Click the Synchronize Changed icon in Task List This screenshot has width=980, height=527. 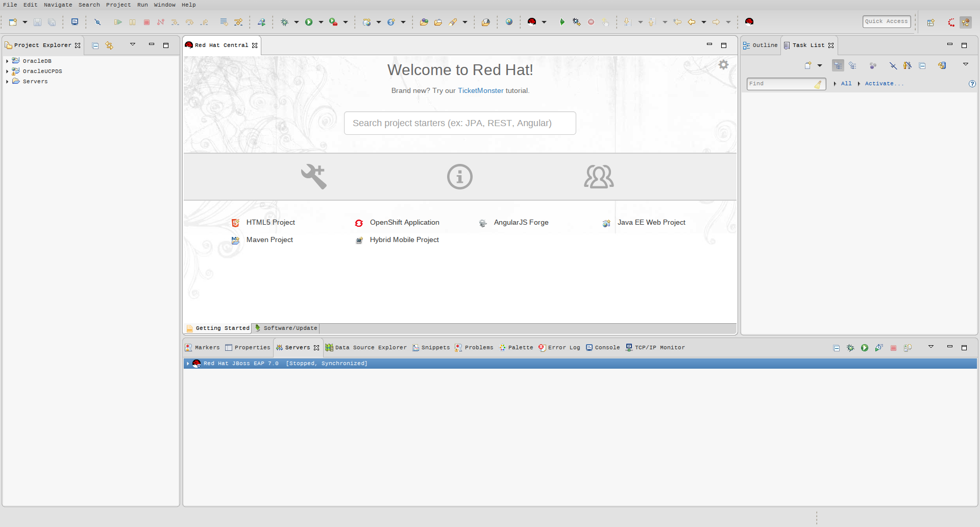(x=942, y=65)
